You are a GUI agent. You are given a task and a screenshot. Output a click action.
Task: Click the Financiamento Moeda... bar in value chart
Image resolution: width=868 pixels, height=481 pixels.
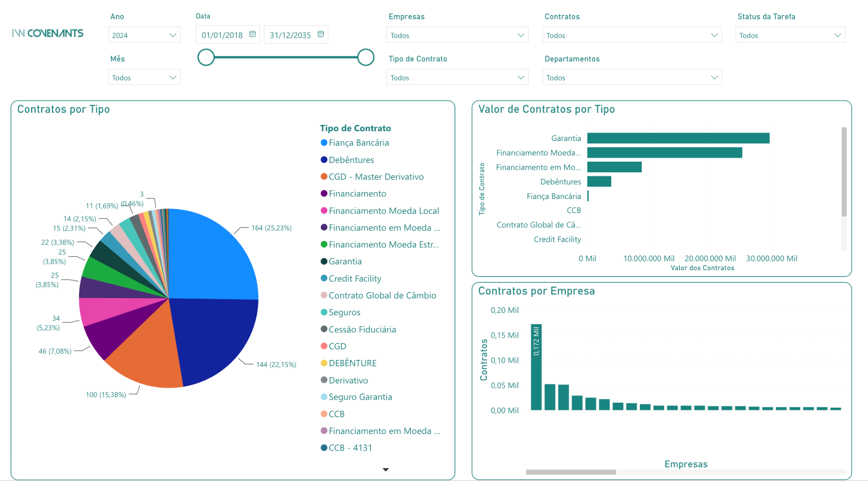[x=665, y=152]
